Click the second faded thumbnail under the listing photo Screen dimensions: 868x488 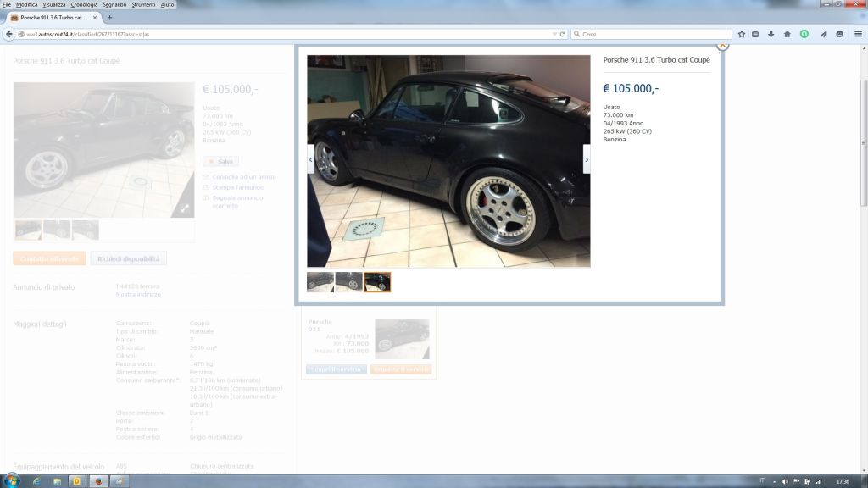(57, 230)
